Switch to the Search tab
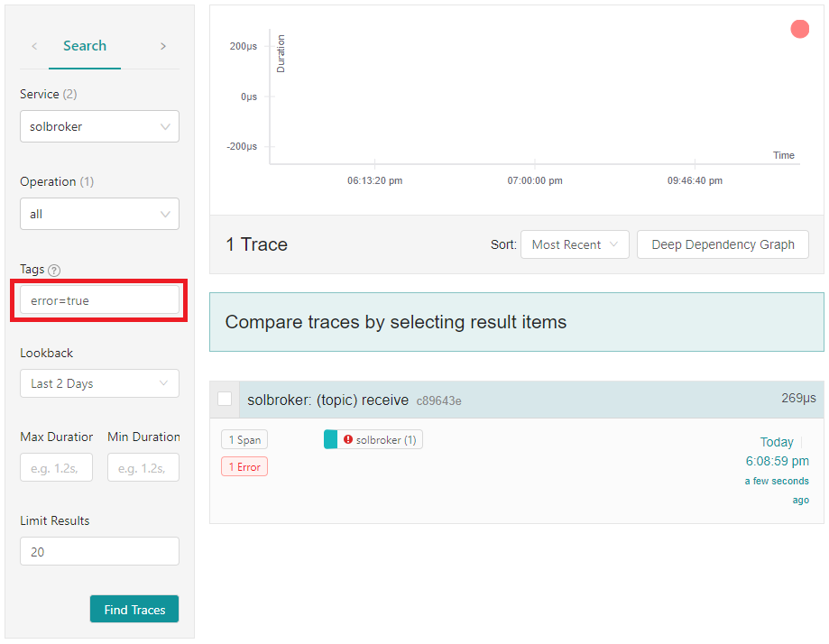829x644 pixels. (85, 46)
